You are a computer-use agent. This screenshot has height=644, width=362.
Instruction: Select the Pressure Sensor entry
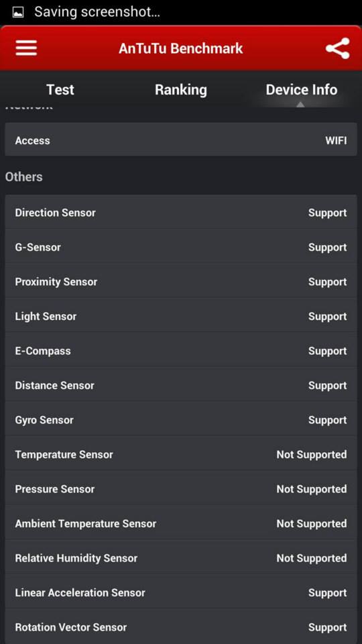click(x=181, y=488)
